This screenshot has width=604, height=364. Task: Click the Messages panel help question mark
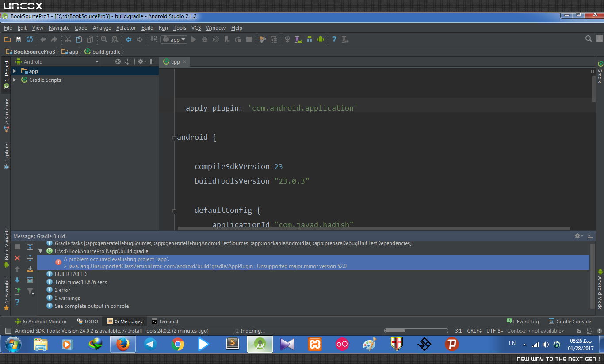[17, 302]
